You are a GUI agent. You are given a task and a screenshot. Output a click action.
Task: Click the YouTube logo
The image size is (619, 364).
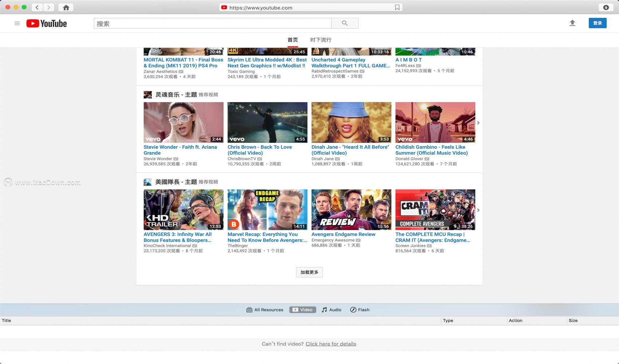click(x=47, y=23)
